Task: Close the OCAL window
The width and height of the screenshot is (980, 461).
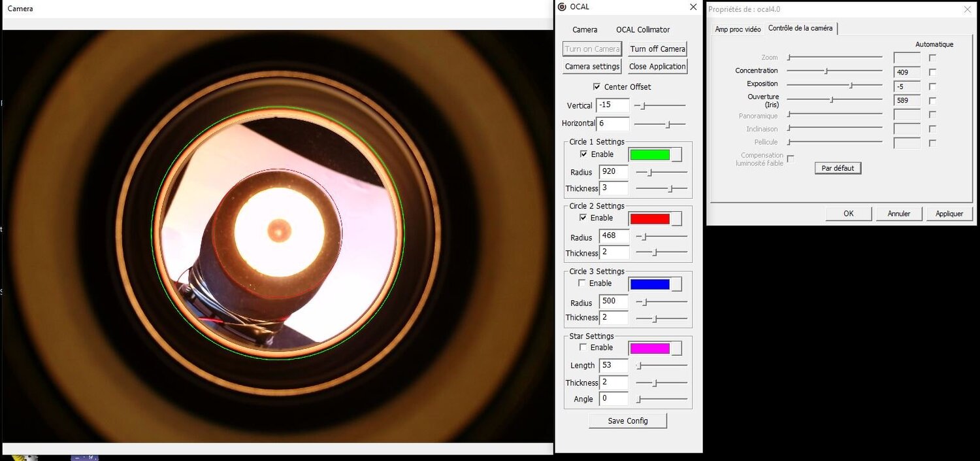Action: click(x=693, y=7)
